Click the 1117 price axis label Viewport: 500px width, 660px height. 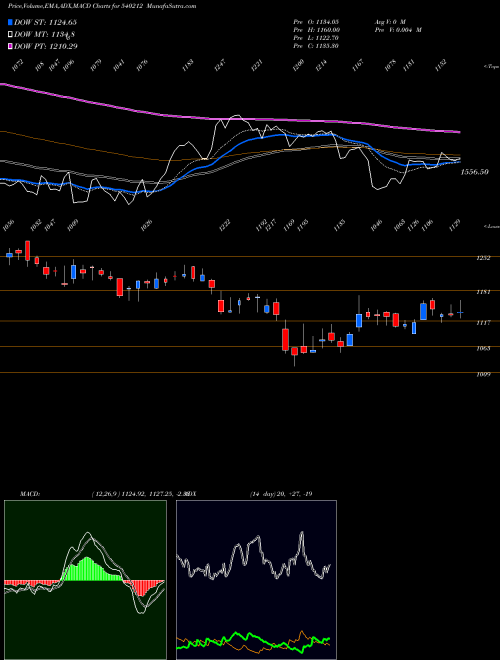click(x=483, y=322)
